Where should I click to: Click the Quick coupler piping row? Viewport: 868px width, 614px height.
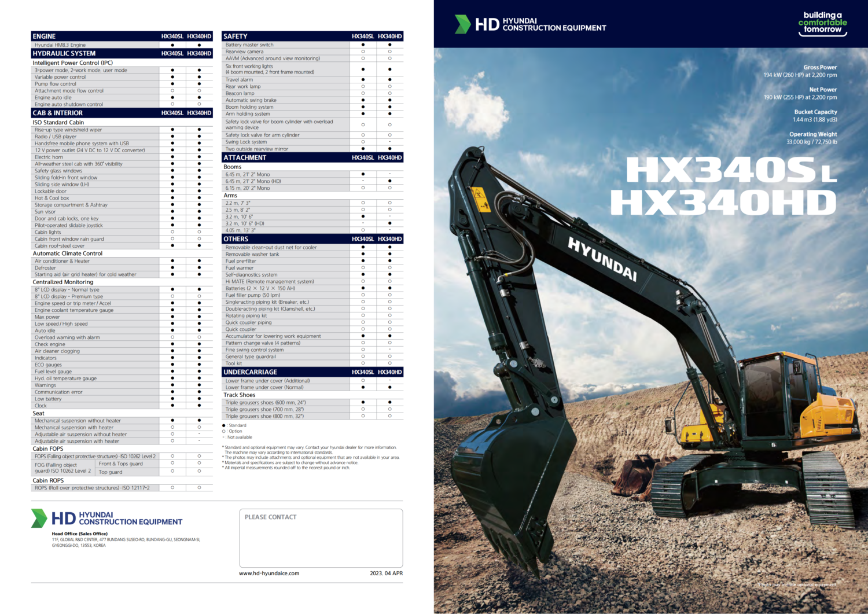point(312,322)
